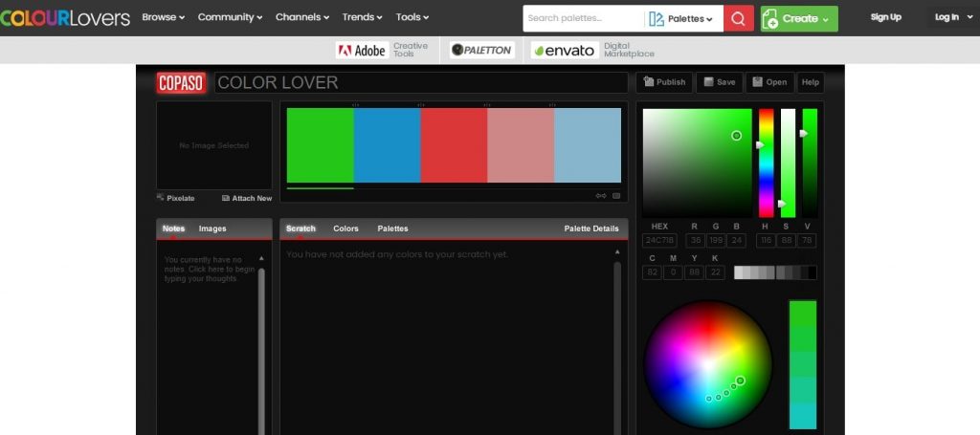This screenshot has height=435, width=980.
Task: Click the Help button
Action: point(811,82)
